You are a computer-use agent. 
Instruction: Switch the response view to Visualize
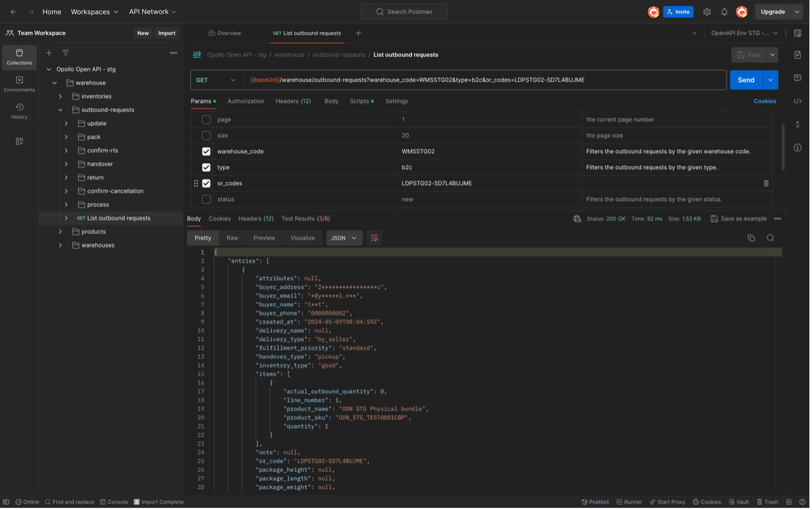[x=304, y=239]
